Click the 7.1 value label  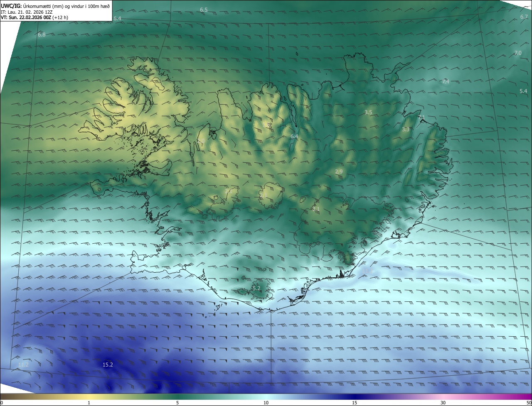pos(421,117)
